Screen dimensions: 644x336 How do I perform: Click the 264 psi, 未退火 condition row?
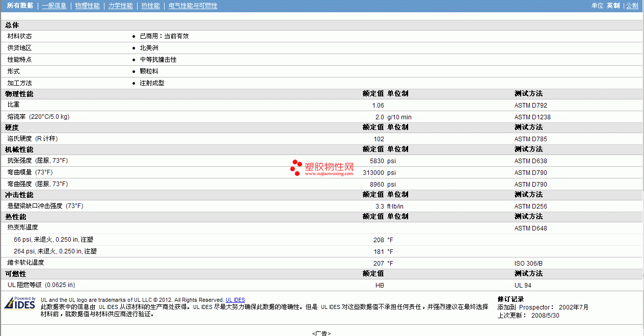[x=55, y=251]
